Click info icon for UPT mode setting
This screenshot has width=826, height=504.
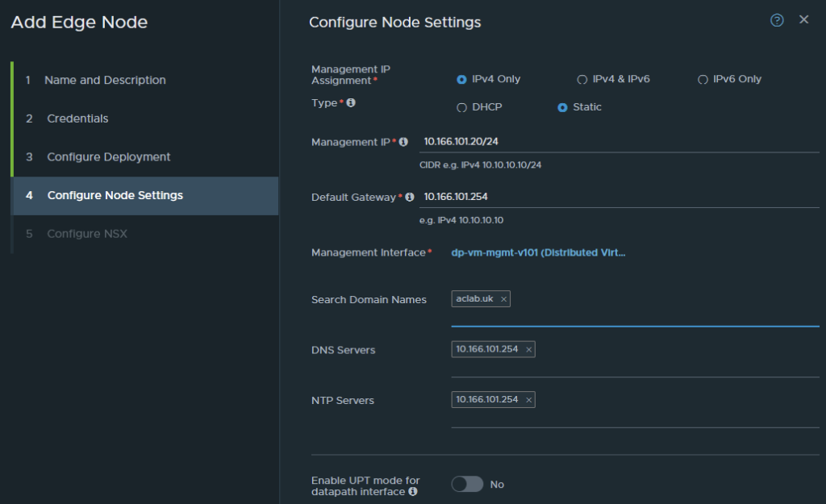[x=413, y=491]
